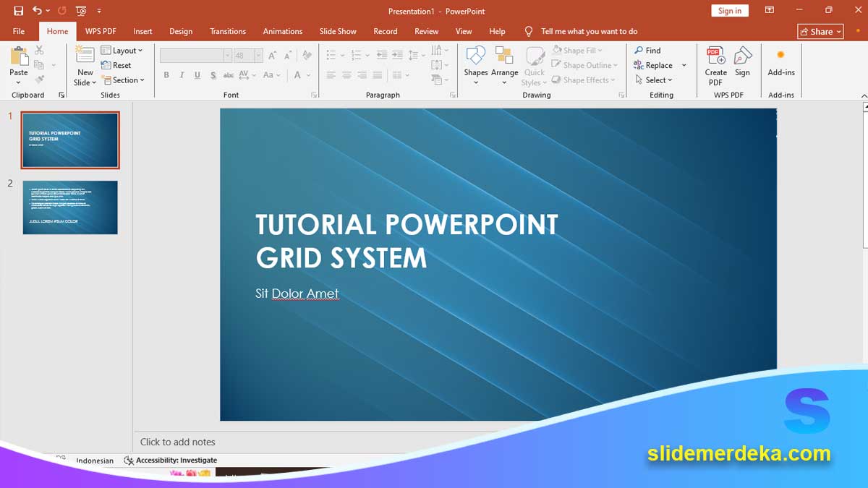Align text left
The height and width of the screenshot is (488, 868).
pos(331,75)
